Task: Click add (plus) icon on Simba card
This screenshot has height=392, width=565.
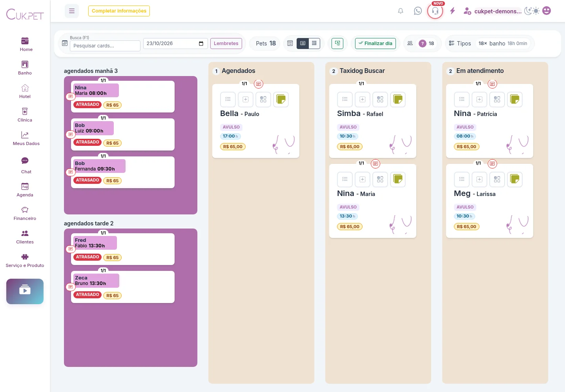Action: click(x=363, y=100)
